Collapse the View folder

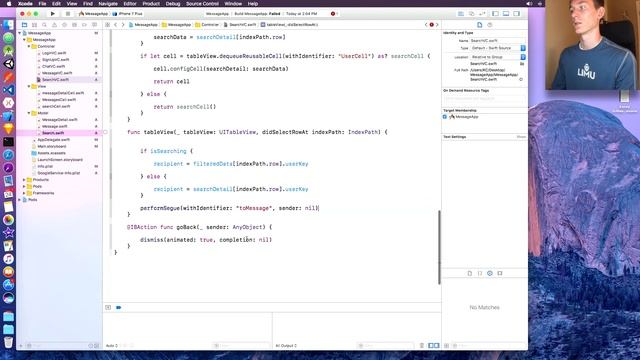(x=29, y=87)
